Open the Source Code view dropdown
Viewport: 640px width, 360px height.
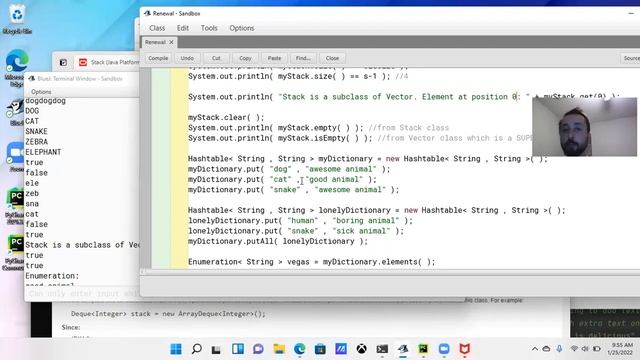(631, 58)
